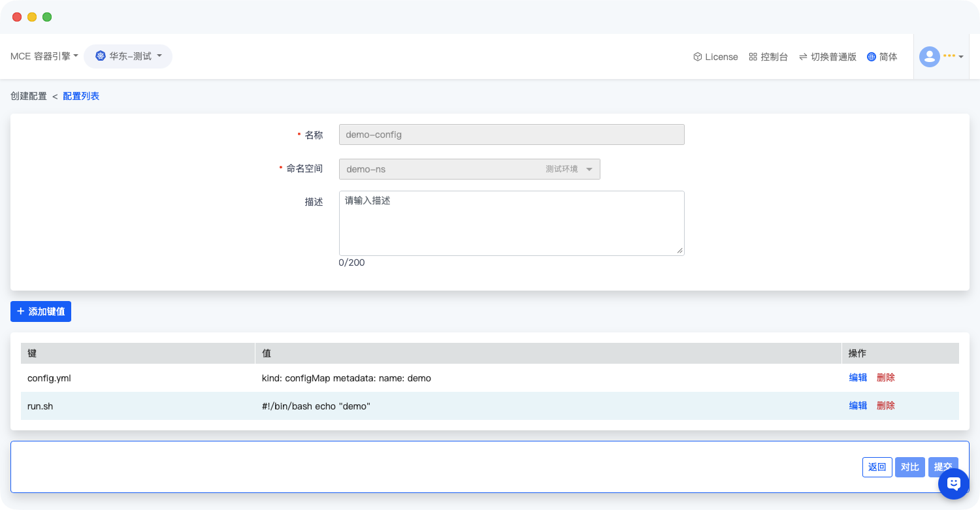
Task: Open the user avatar icon
Action: pos(929,57)
